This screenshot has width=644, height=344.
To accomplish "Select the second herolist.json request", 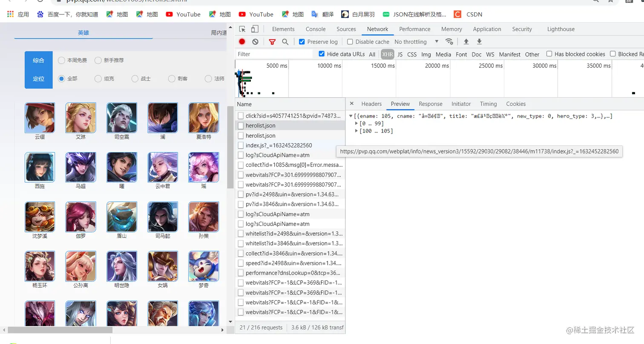I will click(x=290, y=136).
